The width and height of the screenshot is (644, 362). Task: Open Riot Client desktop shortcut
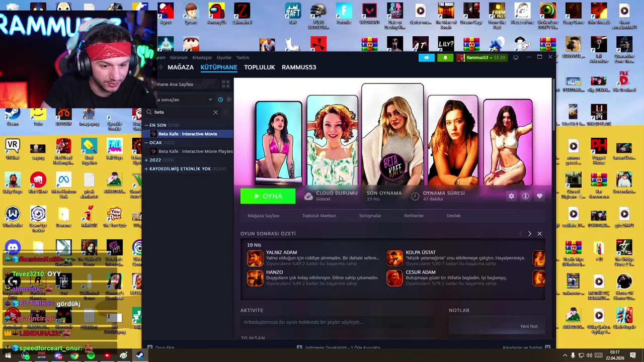point(38,183)
